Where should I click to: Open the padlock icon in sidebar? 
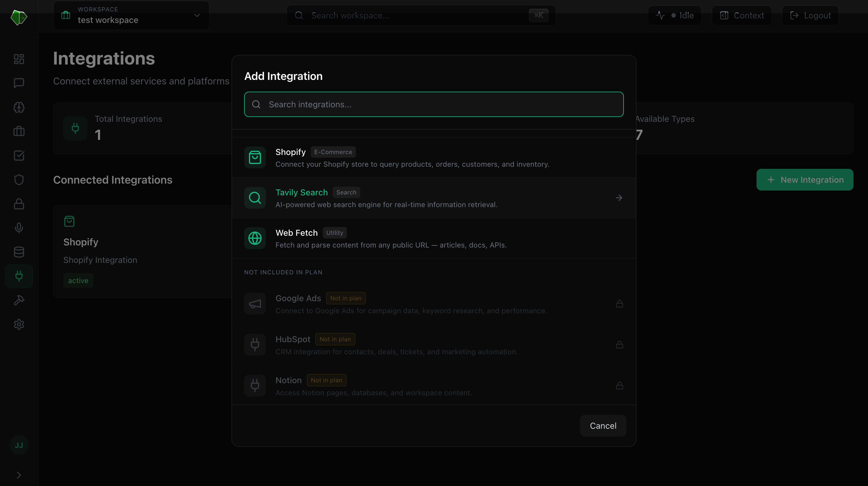point(19,204)
